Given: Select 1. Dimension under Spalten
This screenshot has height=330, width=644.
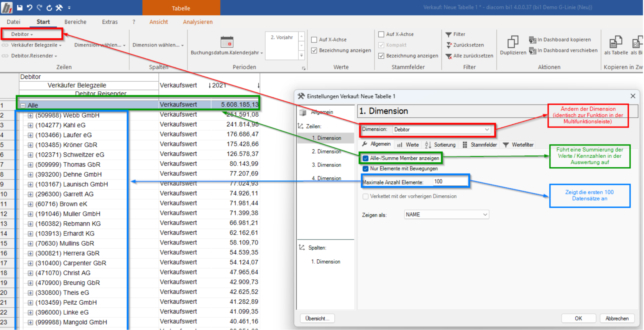Looking at the screenshot, I should pyautogui.click(x=325, y=262).
